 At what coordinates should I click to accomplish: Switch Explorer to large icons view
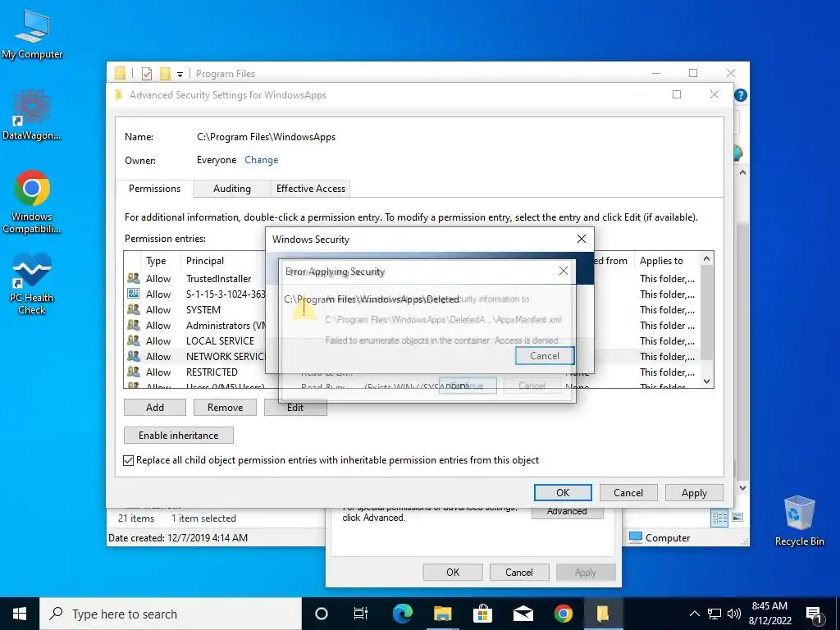point(737,518)
